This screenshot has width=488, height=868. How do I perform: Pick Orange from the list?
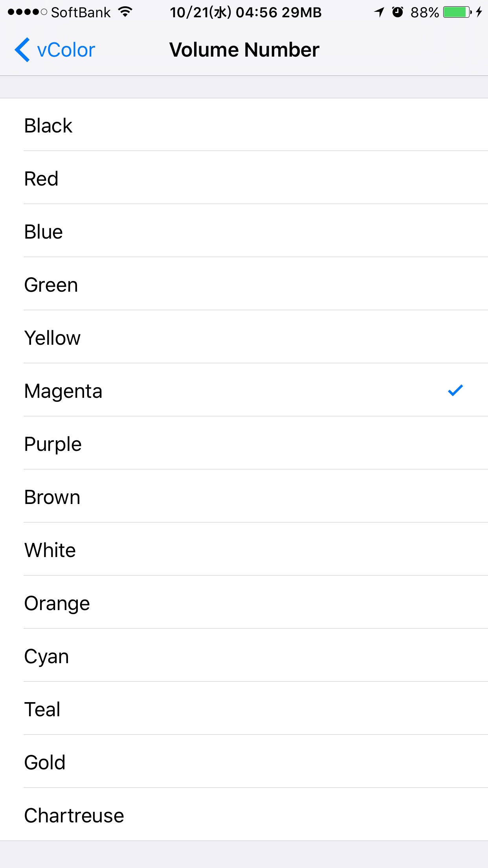244,602
